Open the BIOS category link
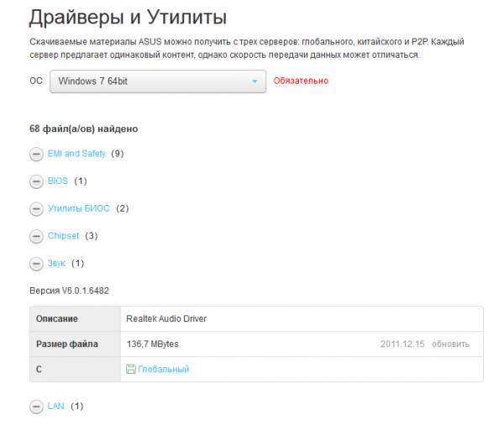504x425 pixels. tap(58, 181)
